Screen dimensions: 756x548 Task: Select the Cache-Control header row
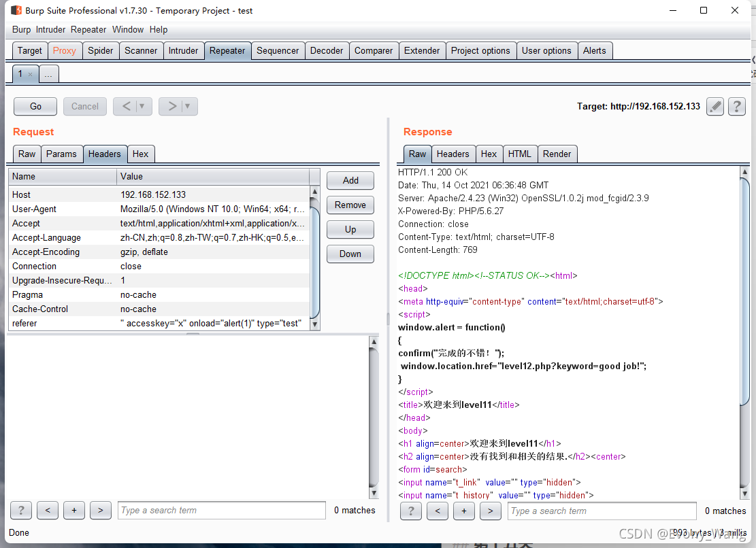point(159,309)
